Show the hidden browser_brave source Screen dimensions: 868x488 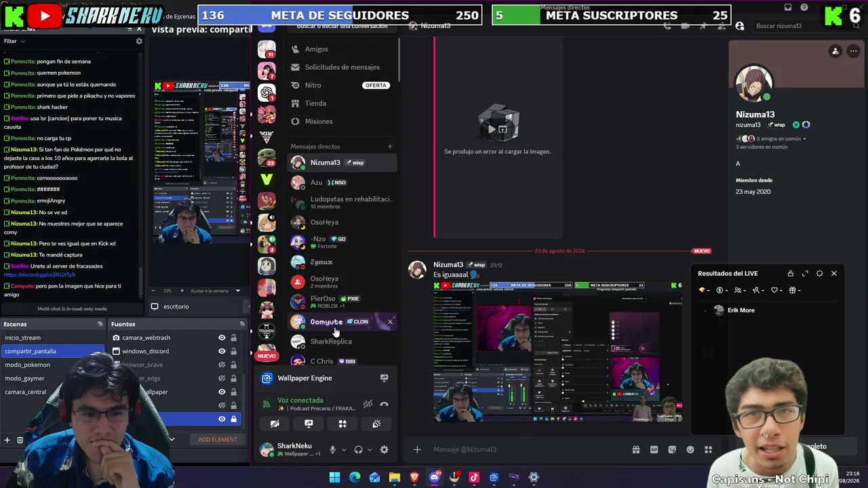[222, 365]
